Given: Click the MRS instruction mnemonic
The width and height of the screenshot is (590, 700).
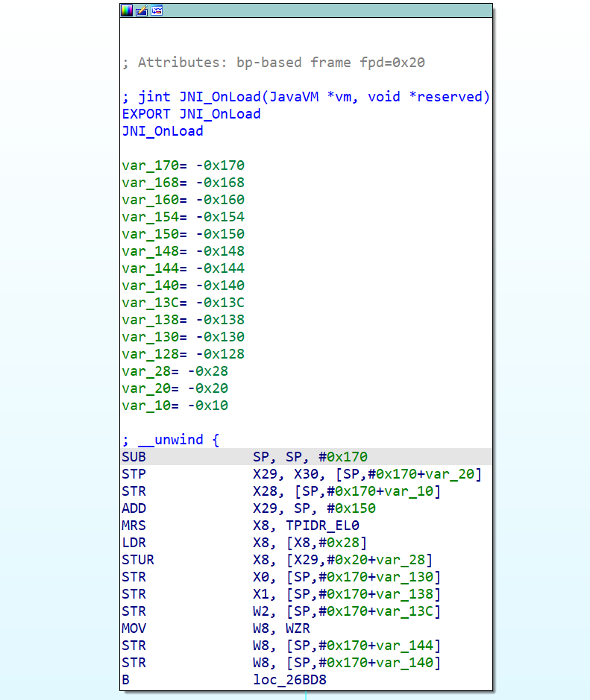Looking at the screenshot, I should (134, 526).
